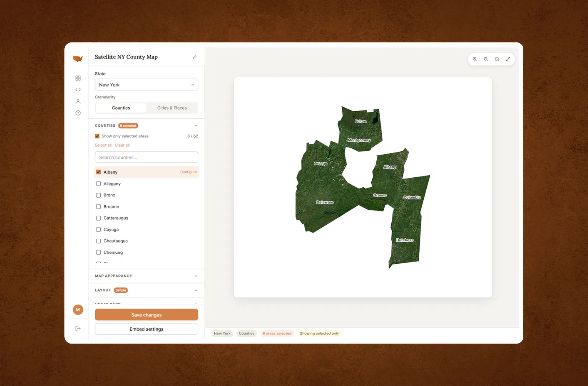Zoom in on the map
588x386 pixels.
click(x=475, y=59)
